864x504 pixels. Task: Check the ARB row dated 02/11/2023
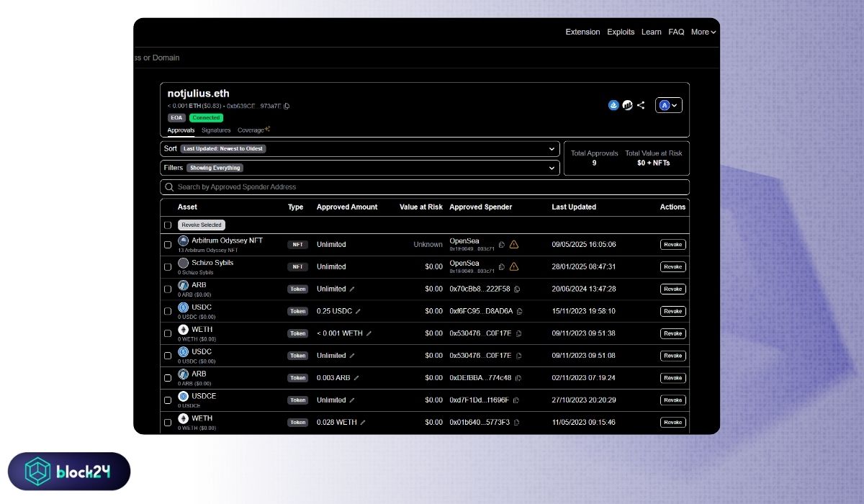[168, 378]
